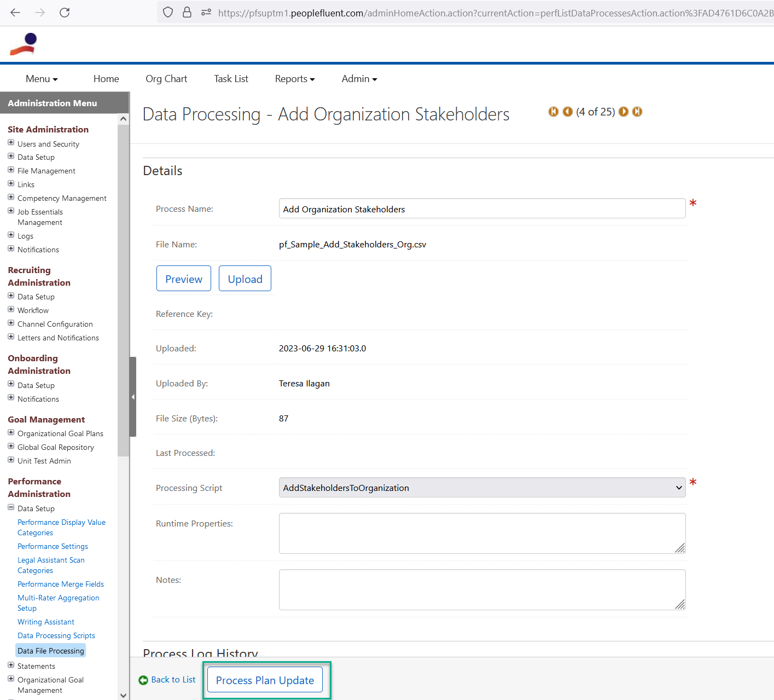
Task: Open the Reports dropdown menu
Action: point(295,79)
